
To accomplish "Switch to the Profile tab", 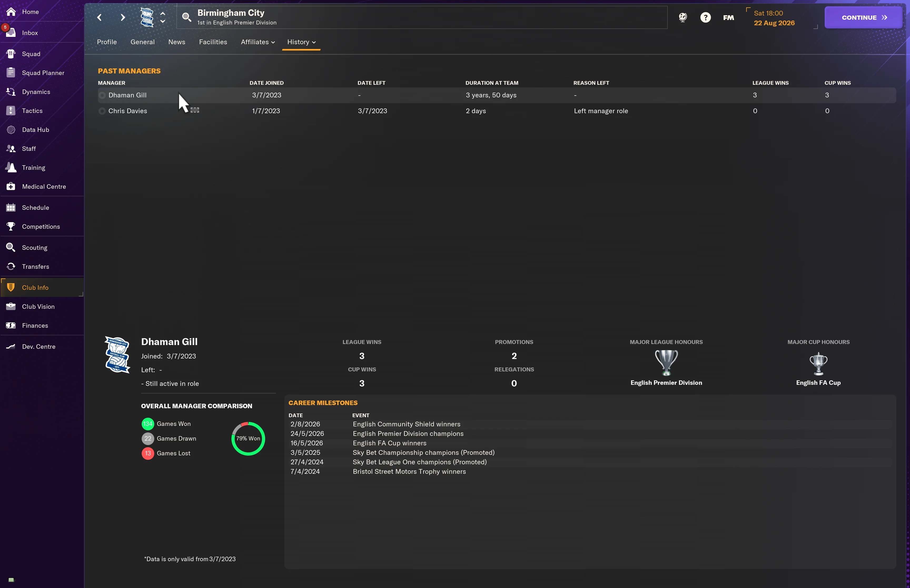I will point(107,42).
